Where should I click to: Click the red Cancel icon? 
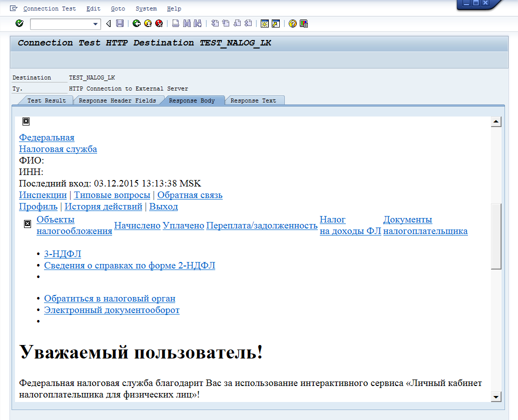tap(159, 23)
